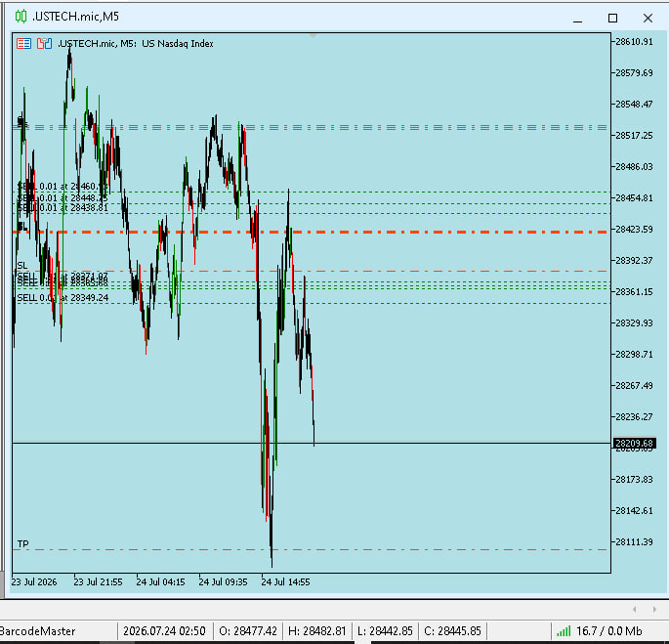Select the SELL 0.01 at 28460 order label
This screenshot has width=669, height=644.
63,187
